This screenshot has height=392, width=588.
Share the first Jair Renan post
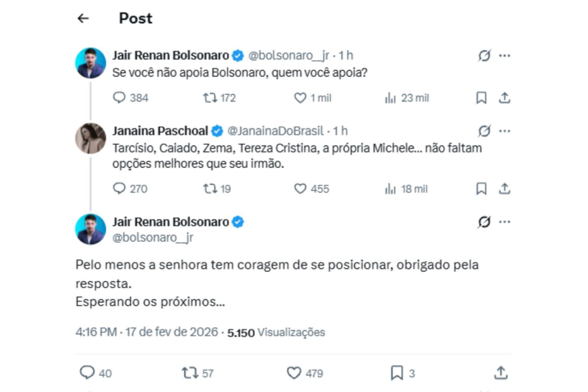pos(504,98)
